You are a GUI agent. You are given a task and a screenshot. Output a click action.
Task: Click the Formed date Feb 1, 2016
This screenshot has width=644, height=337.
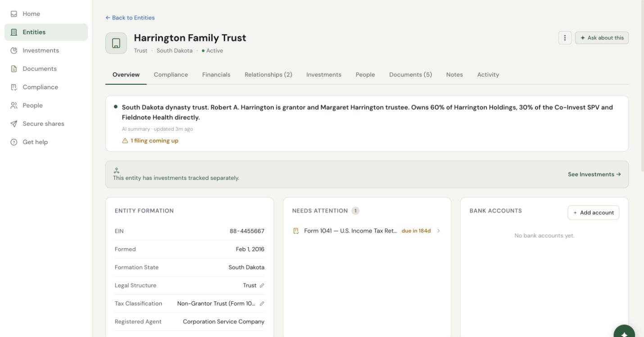click(250, 249)
